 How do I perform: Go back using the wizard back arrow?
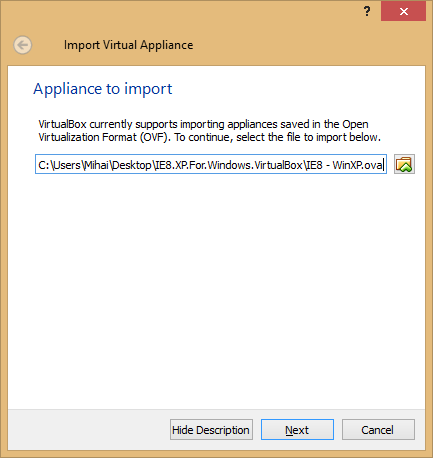coord(23,45)
